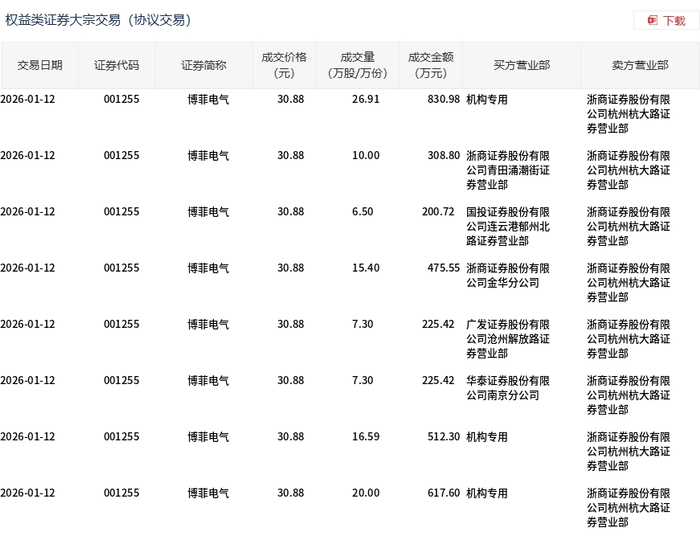Click date 2026-01-12 in the 512.30 row

(28, 436)
